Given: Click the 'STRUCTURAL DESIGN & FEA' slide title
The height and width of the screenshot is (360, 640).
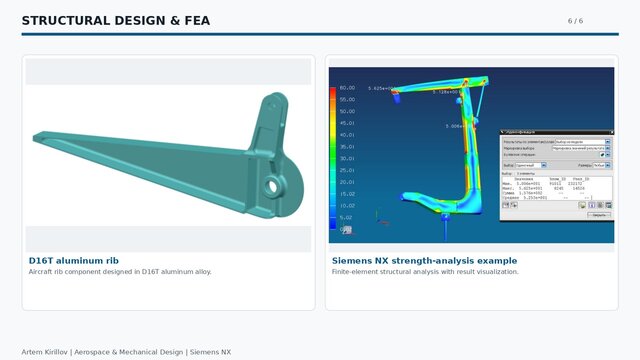Looking at the screenshot, I should tap(116, 20).
